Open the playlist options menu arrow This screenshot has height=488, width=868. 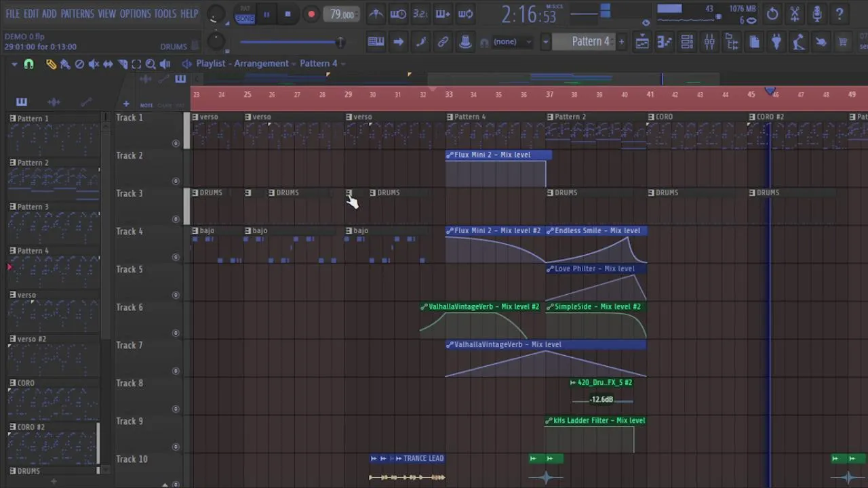[14, 64]
